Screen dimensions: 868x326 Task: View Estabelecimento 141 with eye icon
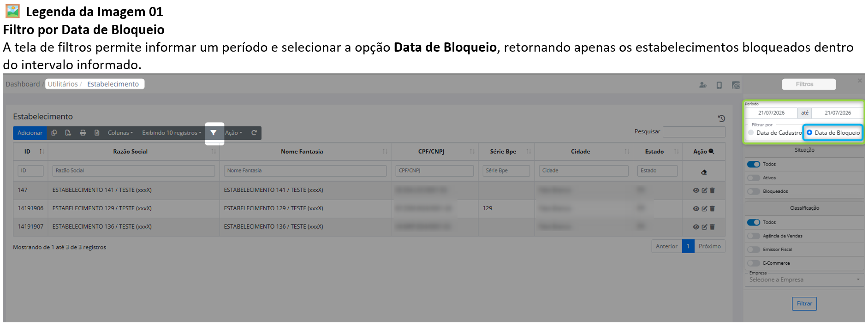[x=696, y=190]
